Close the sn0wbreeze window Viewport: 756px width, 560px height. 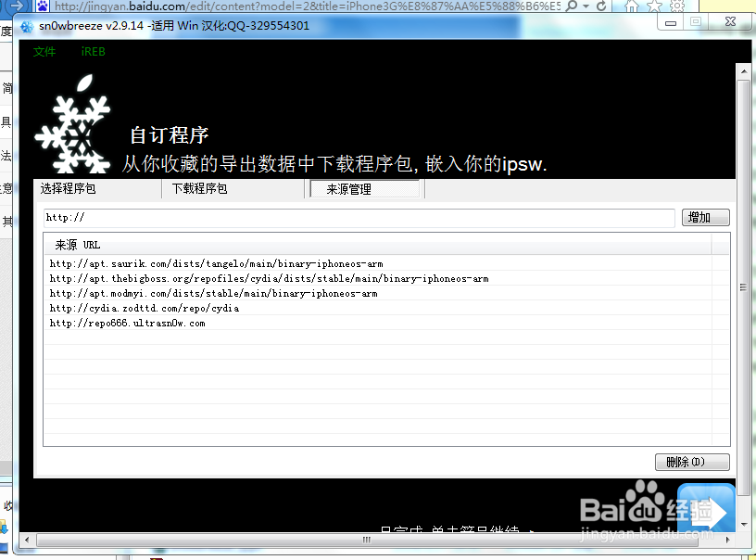coord(730,21)
